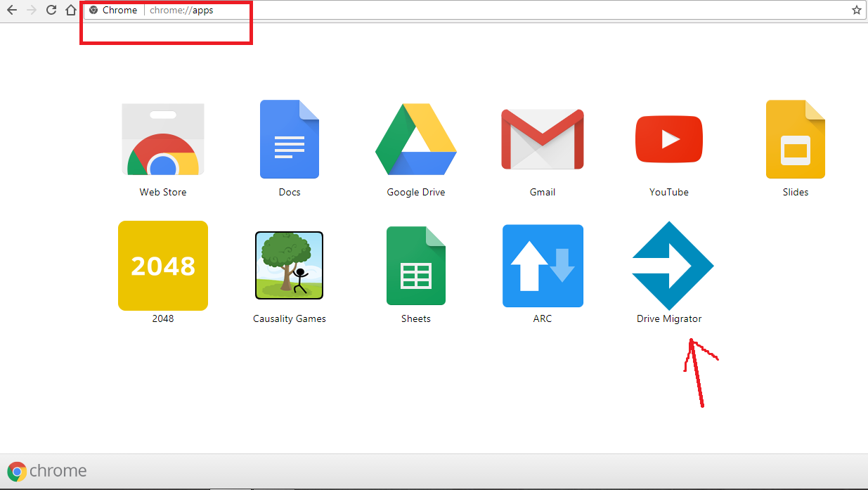The height and width of the screenshot is (490, 868).
Task: Open Gmail
Action: [542, 138]
